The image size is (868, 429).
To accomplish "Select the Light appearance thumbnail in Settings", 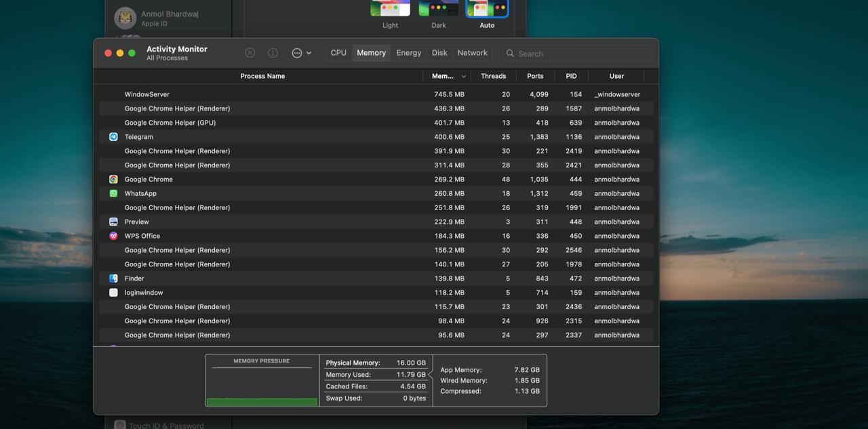I will click(x=390, y=9).
